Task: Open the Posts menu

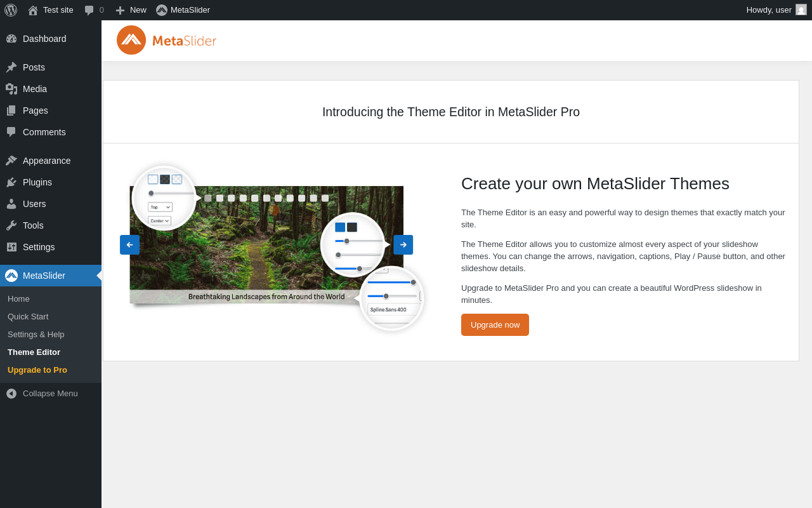Action: pyautogui.click(x=51, y=67)
